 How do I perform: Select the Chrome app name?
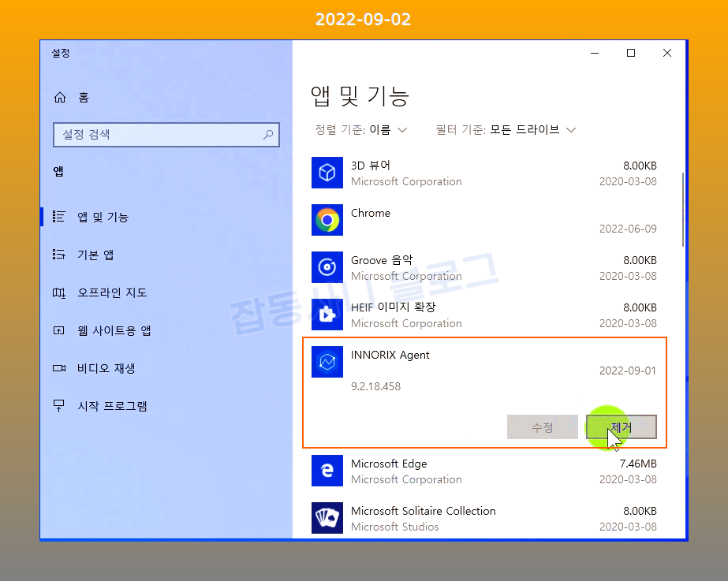[x=371, y=213]
